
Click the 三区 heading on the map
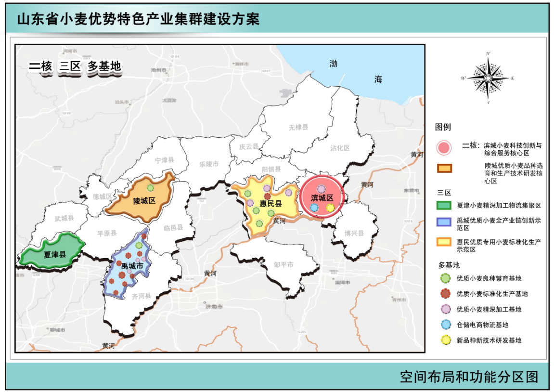coord(70,66)
